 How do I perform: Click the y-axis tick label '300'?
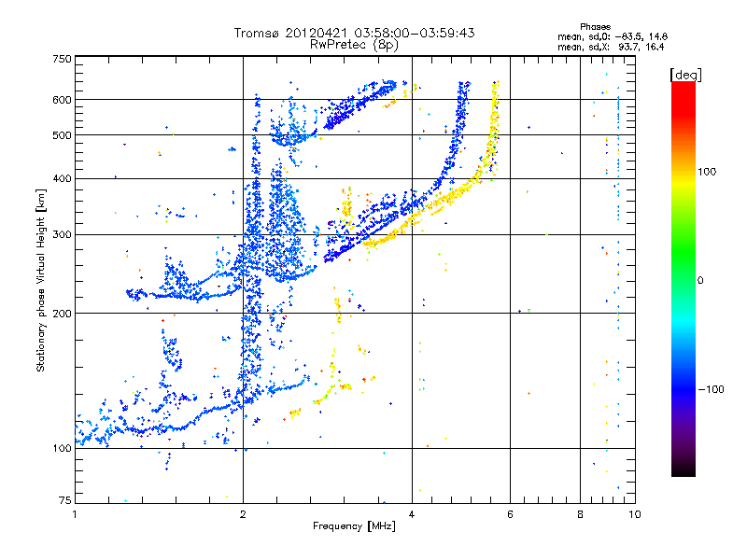[63, 235]
